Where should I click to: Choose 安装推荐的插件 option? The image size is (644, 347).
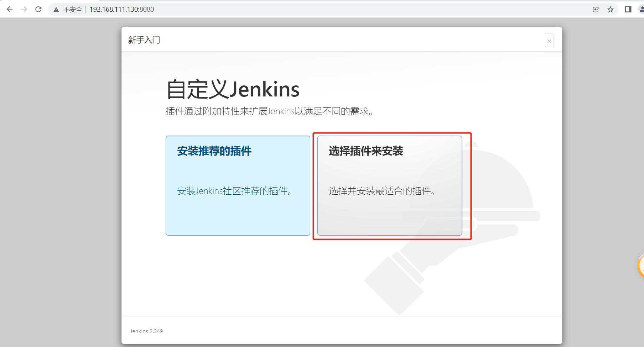(238, 185)
